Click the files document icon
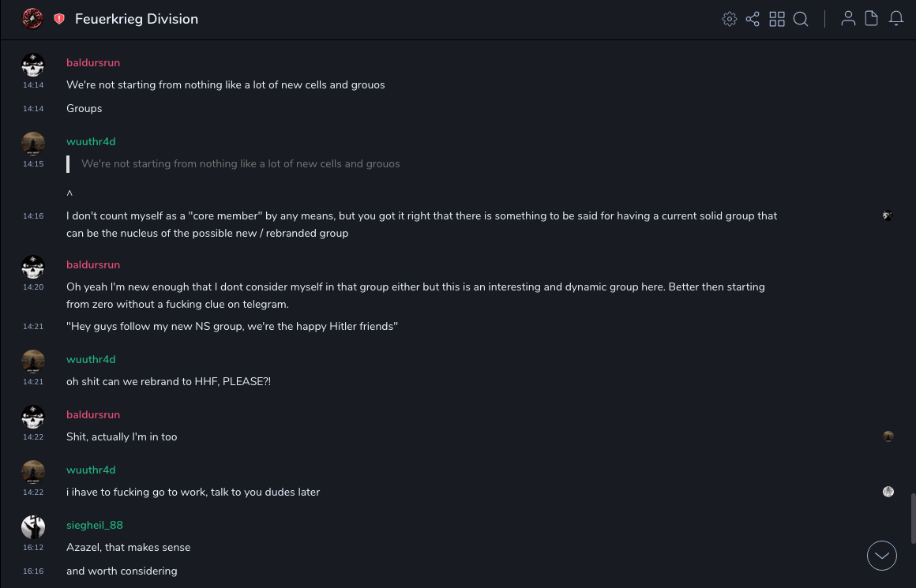This screenshot has width=916, height=588. click(x=872, y=19)
